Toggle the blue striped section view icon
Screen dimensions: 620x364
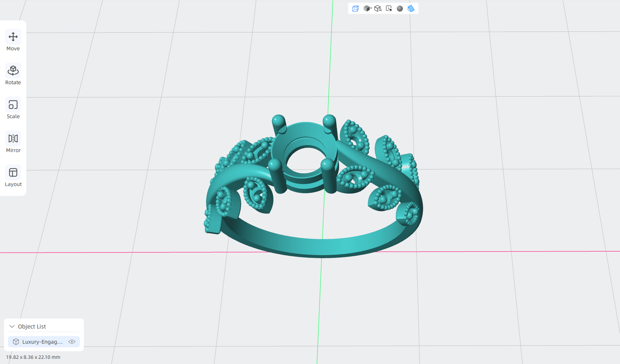[411, 8]
